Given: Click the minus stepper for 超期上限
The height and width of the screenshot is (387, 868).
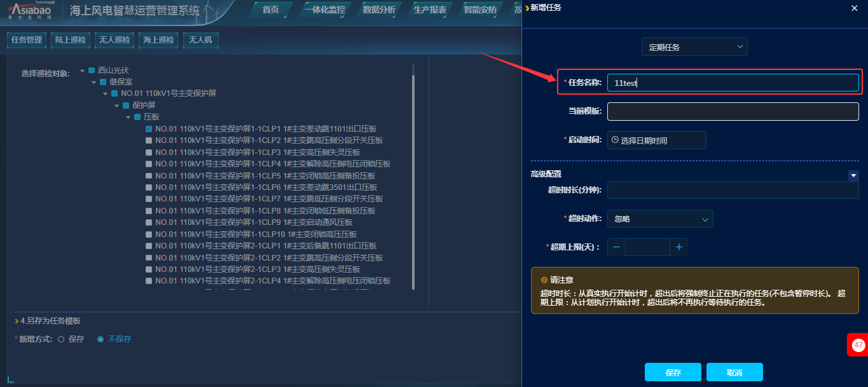Looking at the screenshot, I should (616, 247).
